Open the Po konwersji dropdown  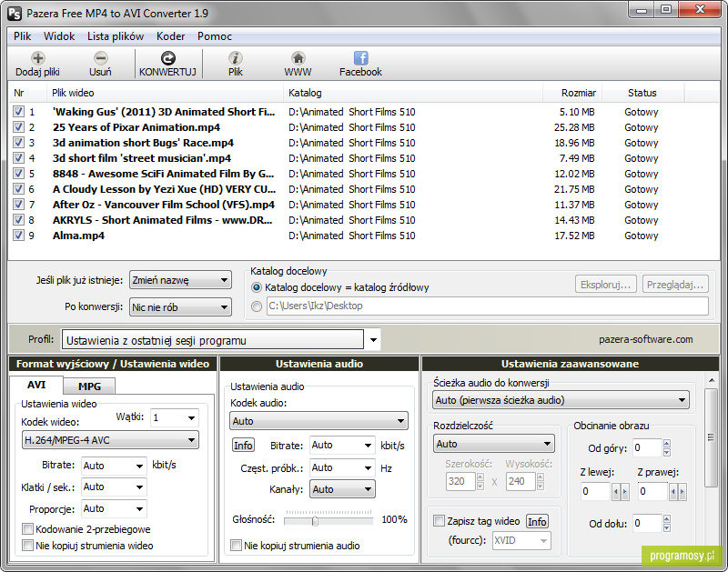180,307
